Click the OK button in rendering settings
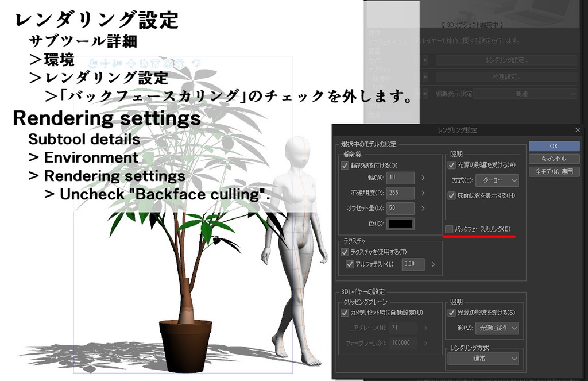588x381 pixels. point(553,146)
